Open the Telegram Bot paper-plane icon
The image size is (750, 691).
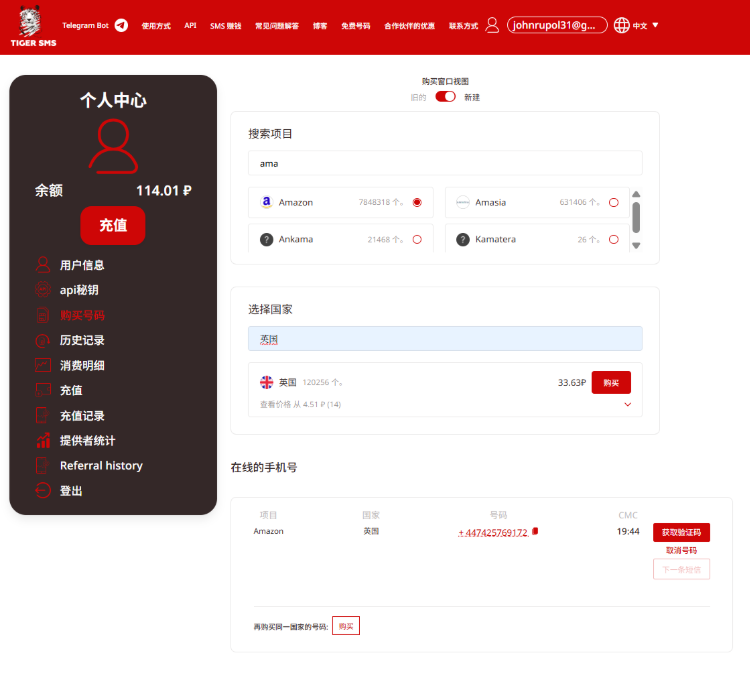pos(121,25)
